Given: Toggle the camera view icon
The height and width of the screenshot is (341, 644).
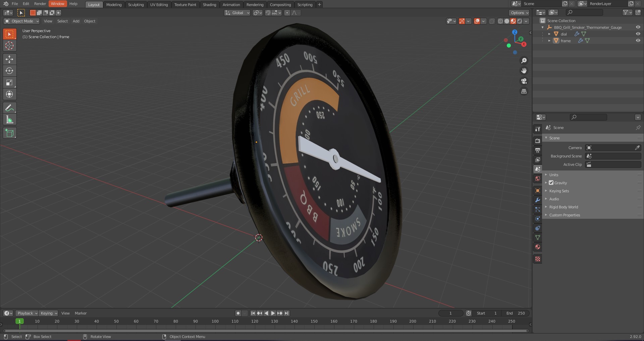Looking at the screenshot, I should click(x=524, y=81).
